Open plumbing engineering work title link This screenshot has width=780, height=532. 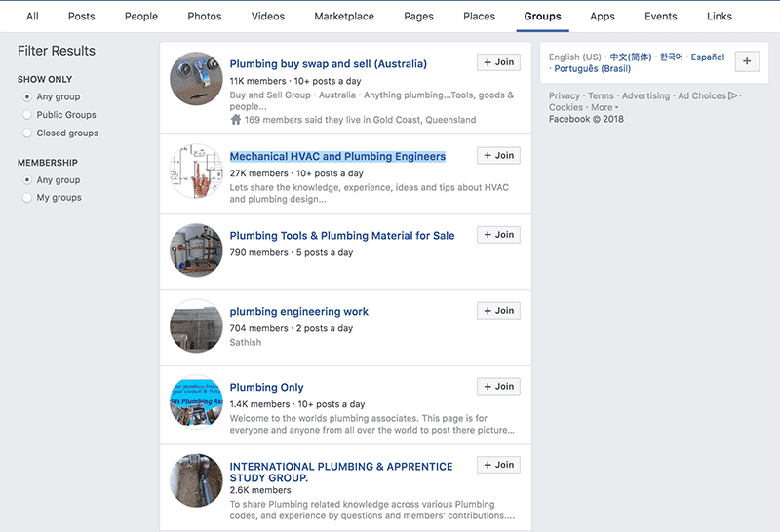click(299, 311)
